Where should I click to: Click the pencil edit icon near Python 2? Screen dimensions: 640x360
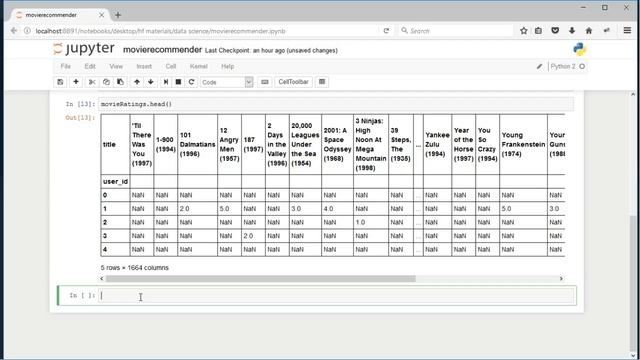coord(539,66)
